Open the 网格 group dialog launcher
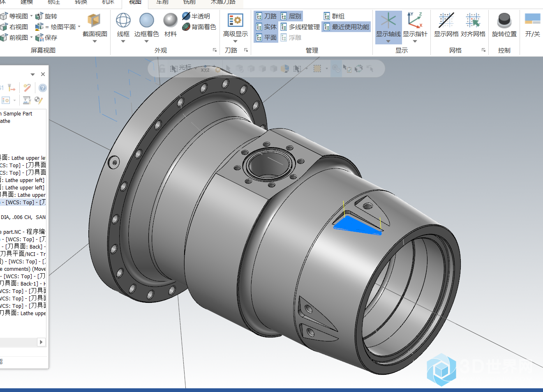This screenshot has width=543, height=392. pos(483,50)
